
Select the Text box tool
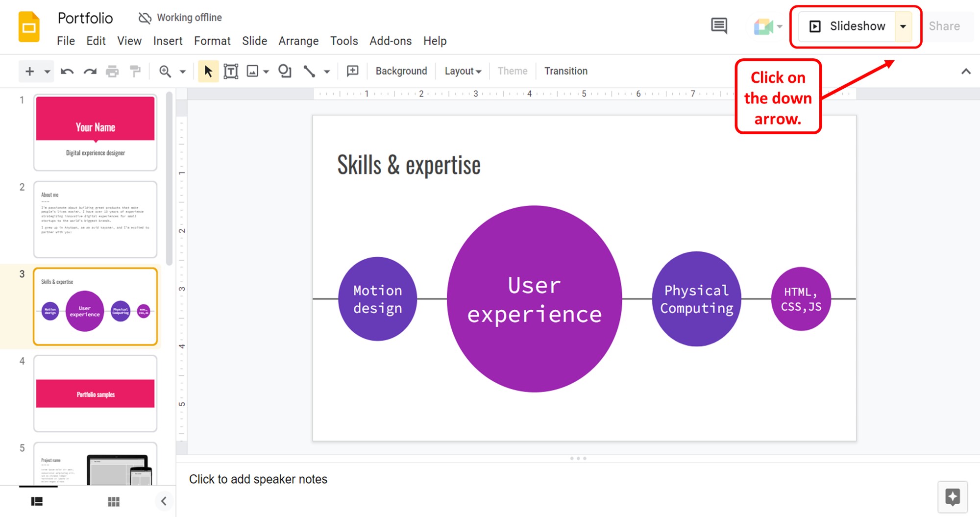tap(230, 71)
